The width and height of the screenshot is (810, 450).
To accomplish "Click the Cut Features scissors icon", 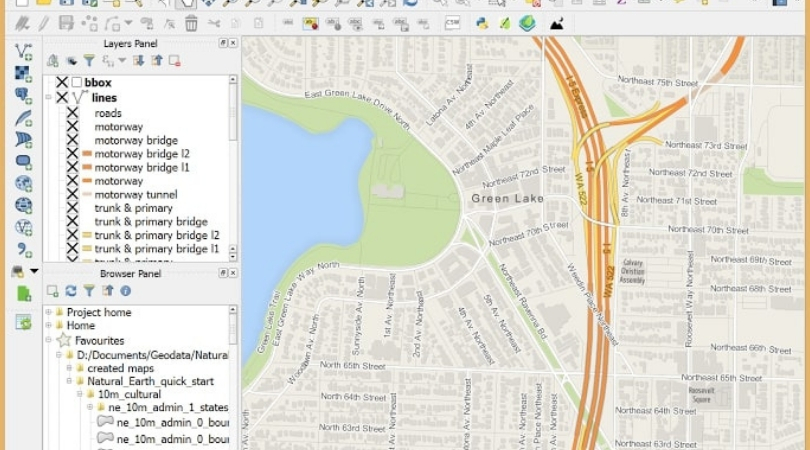I will tap(214, 24).
